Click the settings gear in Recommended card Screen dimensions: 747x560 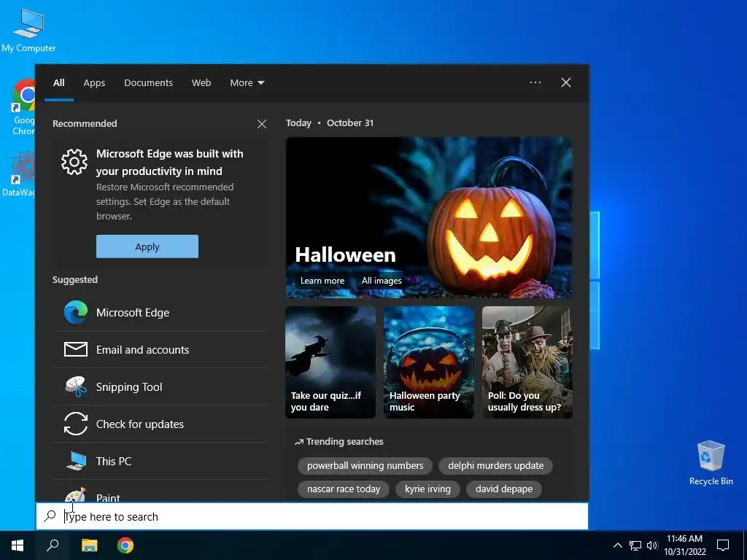click(74, 162)
